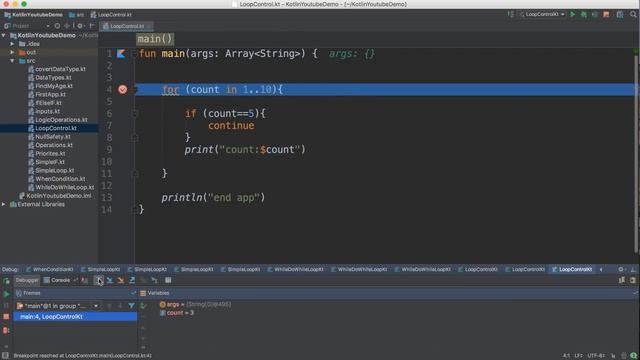The image size is (640, 360).
Task: Resume program with green play icon
Action: click(x=6, y=294)
